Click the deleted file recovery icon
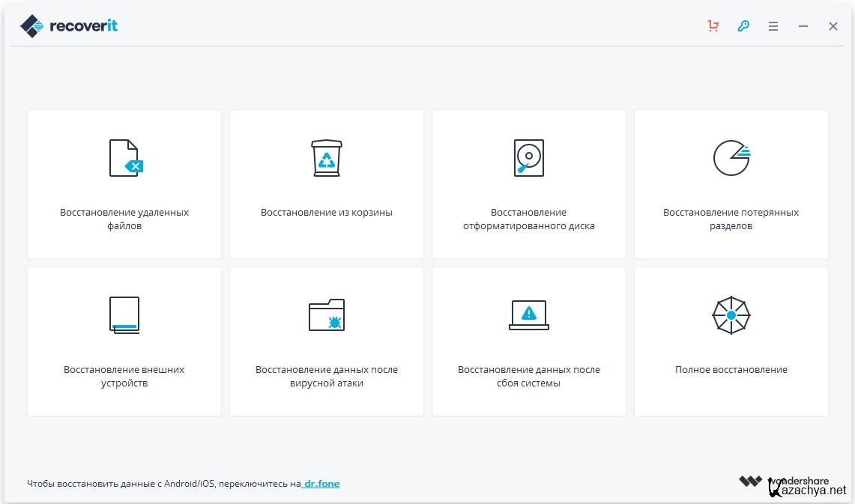The image size is (855, 504). click(125, 158)
